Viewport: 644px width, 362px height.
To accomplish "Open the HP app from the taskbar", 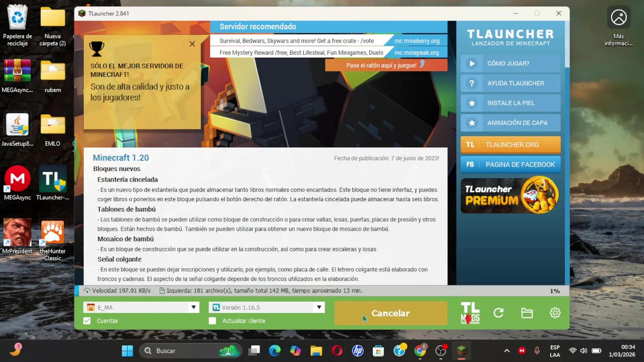I will (x=358, y=351).
